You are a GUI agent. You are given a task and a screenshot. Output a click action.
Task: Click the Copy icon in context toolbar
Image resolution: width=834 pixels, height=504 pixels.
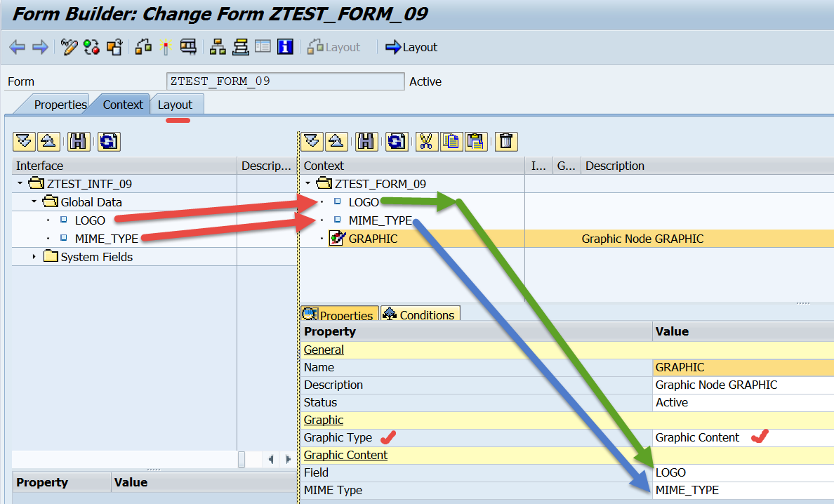click(453, 141)
